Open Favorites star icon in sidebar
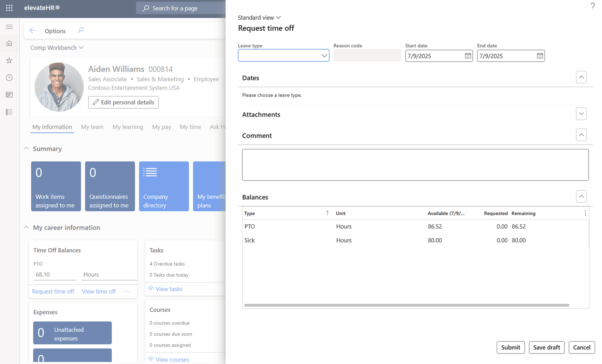This screenshot has width=602, height=364. tap(9, 60)
